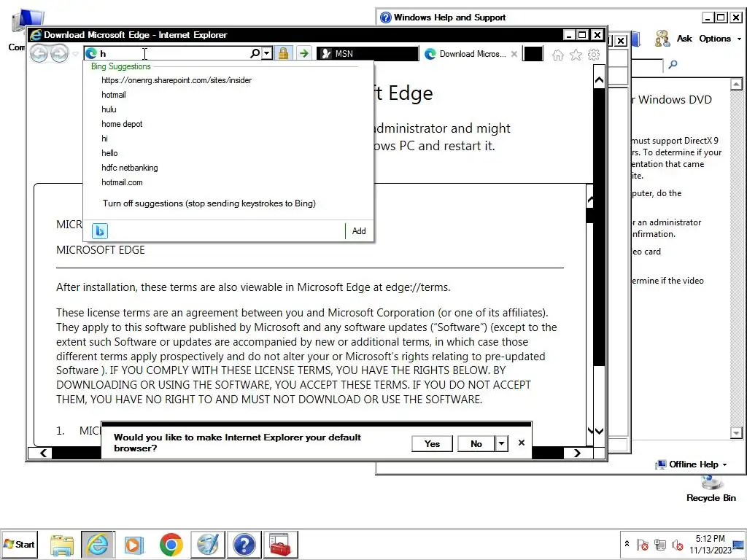747x560 pixels.
Task: Click the Help and Support taskbar icon
Action: (244, 545)
